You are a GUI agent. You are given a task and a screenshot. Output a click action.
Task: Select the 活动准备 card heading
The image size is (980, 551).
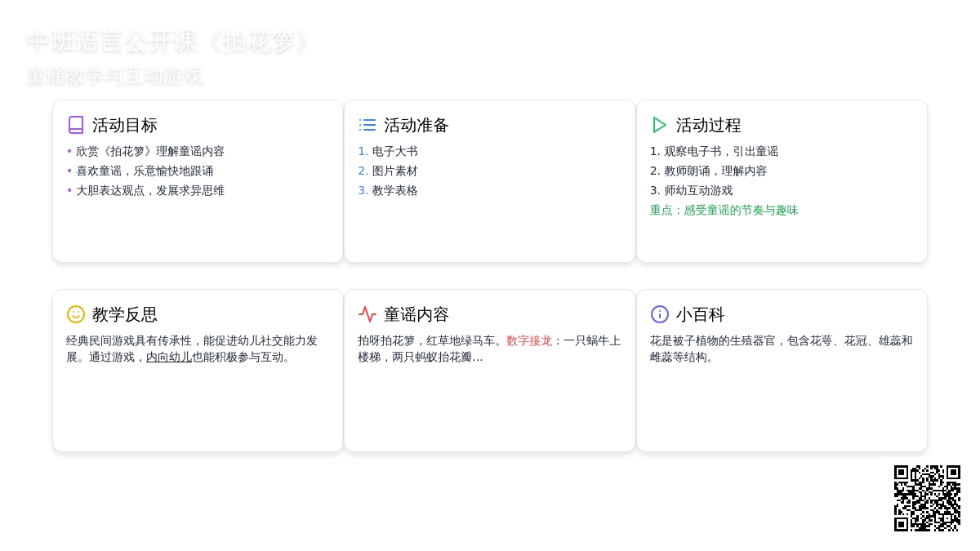(x=416, y=125)
